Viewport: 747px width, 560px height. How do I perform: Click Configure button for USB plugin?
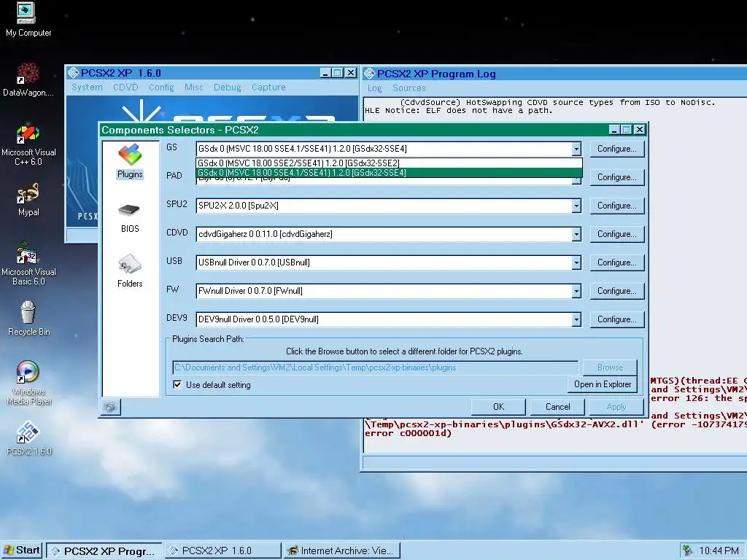point(617,262)
